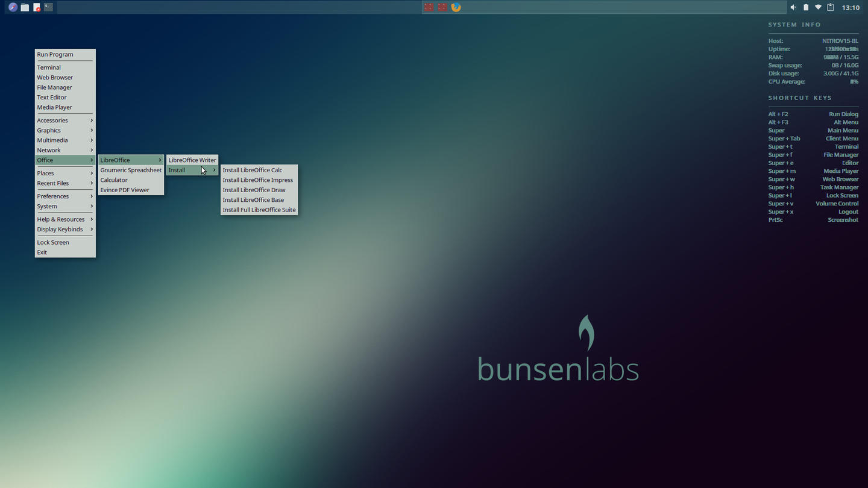The height and width of the screenshot is (488, 868).
Task: Select Install LibreOffice Impress
Action: 259,180
